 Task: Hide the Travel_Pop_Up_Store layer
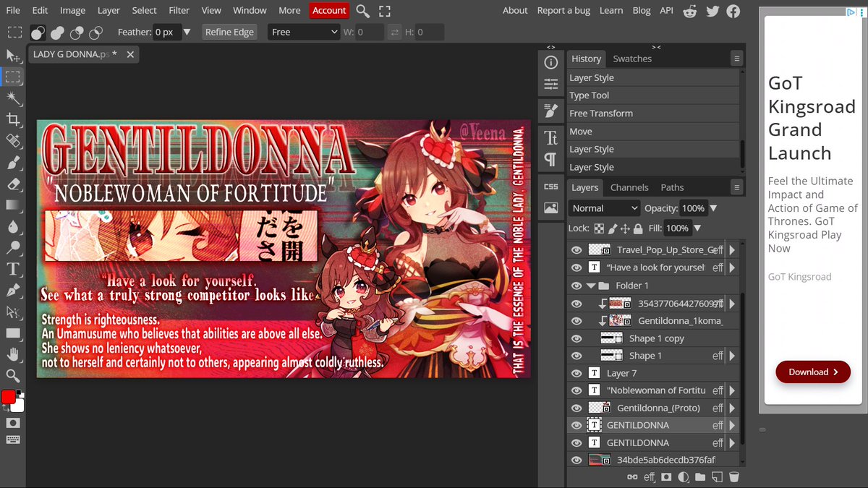tap(576, 249)
